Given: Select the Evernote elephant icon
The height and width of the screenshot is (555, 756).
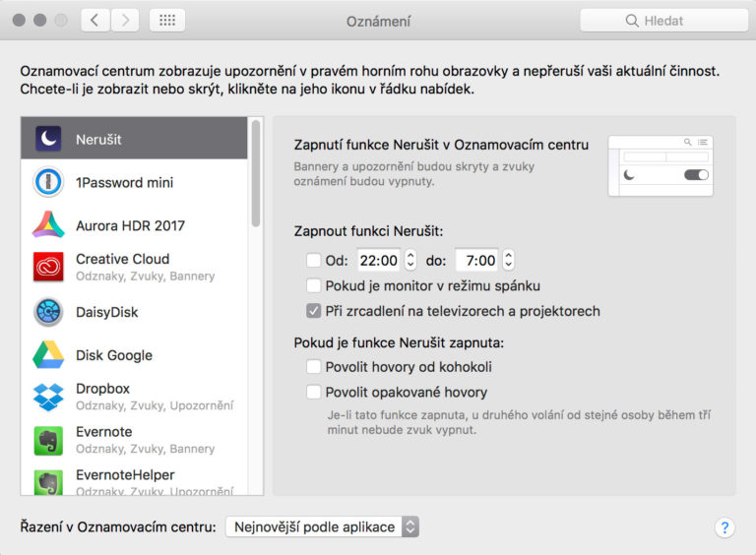Looking at the screenshot, I should (48, 440).
